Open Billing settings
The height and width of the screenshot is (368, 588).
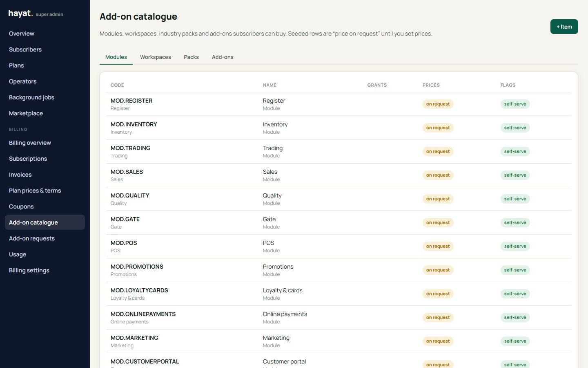coord(45,270)
